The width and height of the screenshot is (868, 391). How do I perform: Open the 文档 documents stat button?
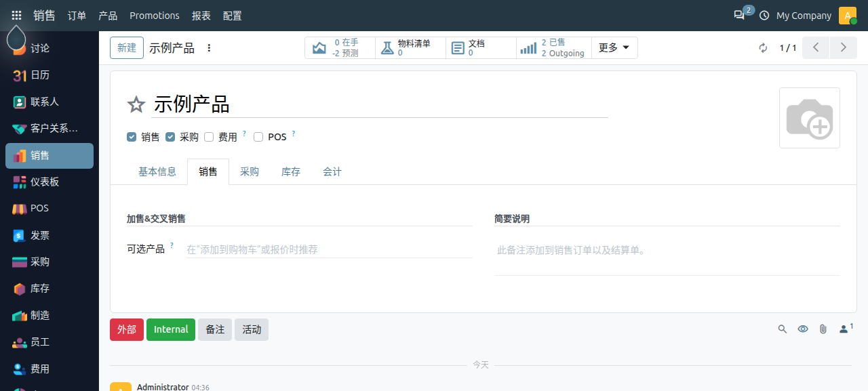click(481, 47)
